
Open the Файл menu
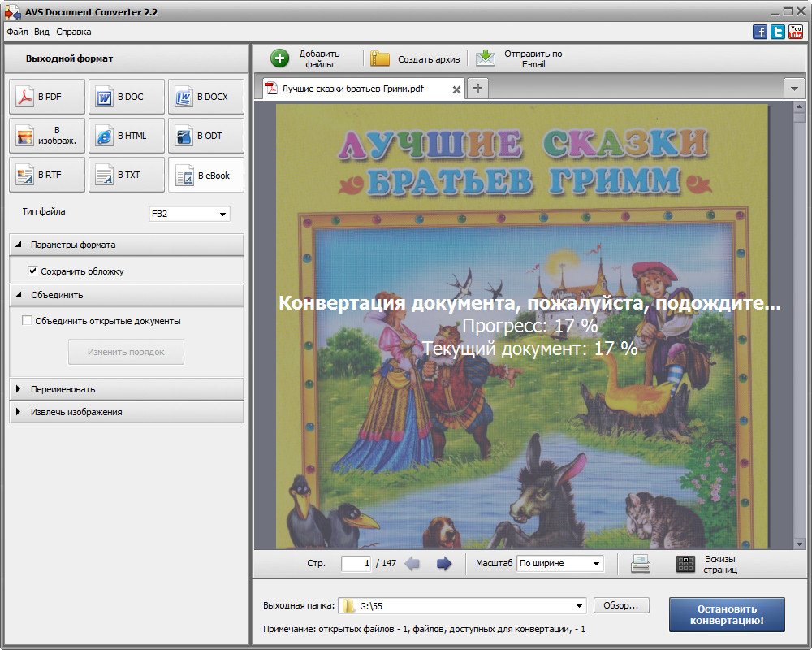point(17,32)
